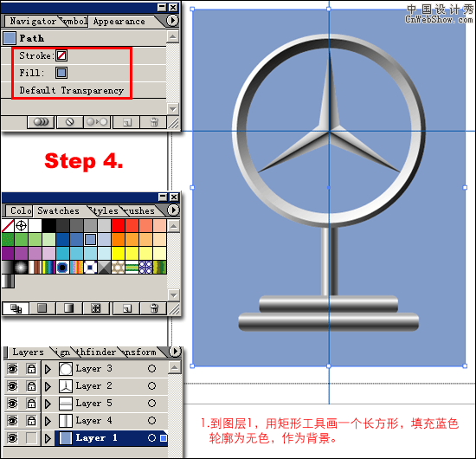
Task: Switch to the Styles tab
Action: (105, 210)
